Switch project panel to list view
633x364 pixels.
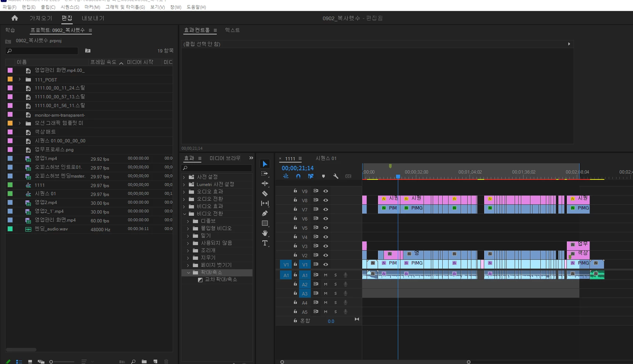19,362
